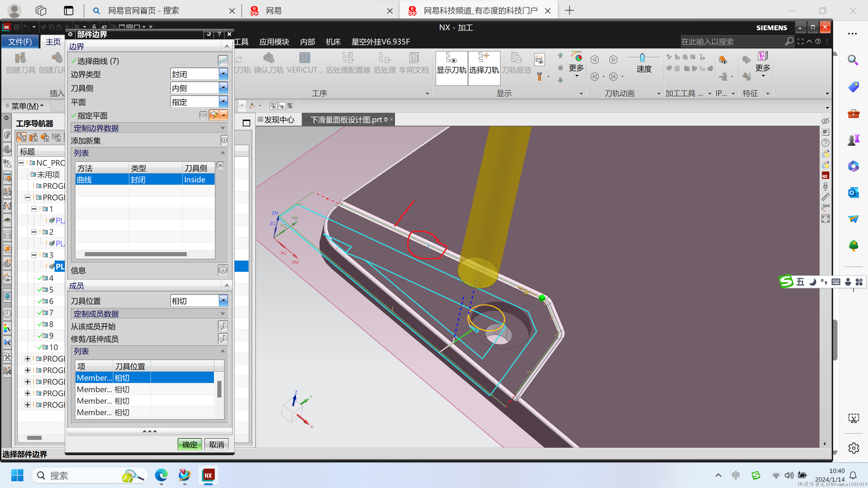The height and width of the screenshot is (488, 868).
Task: Confirm dialog with 确定 button
Action: (x=190, y=444)
